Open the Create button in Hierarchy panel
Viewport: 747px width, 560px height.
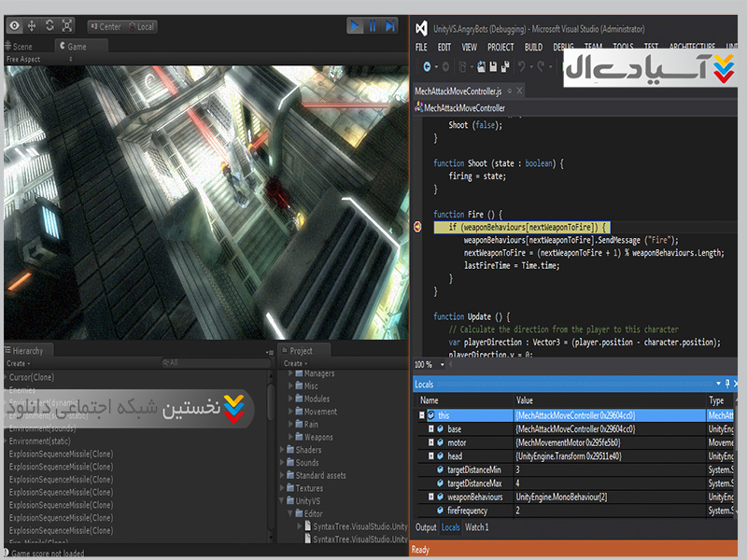(18, 363)
